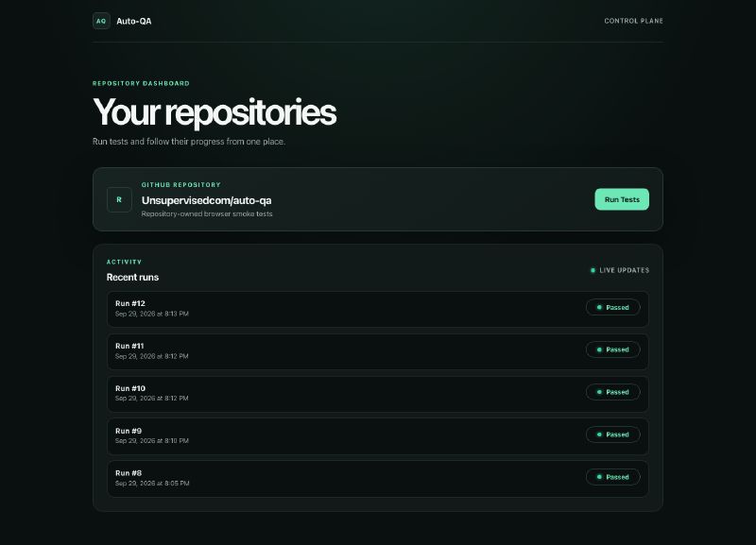
Task: Open the Auto-QA brand name in header
Action: (133, 21)
